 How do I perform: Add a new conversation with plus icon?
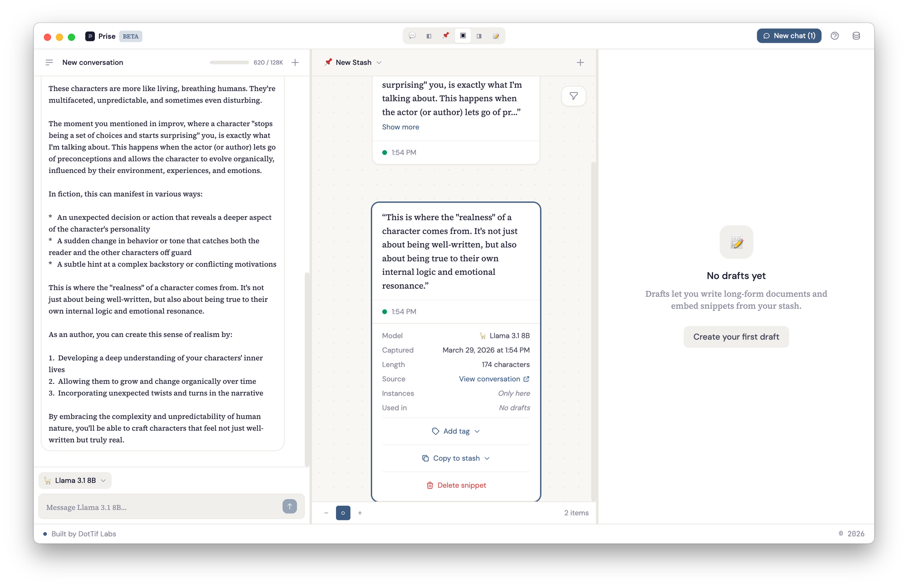[295, 63]
